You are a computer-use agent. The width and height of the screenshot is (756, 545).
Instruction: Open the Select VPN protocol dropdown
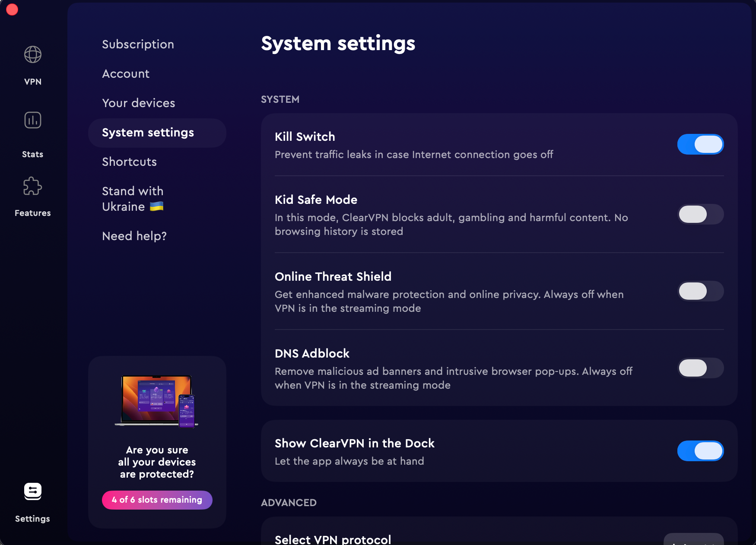[693, 540]
